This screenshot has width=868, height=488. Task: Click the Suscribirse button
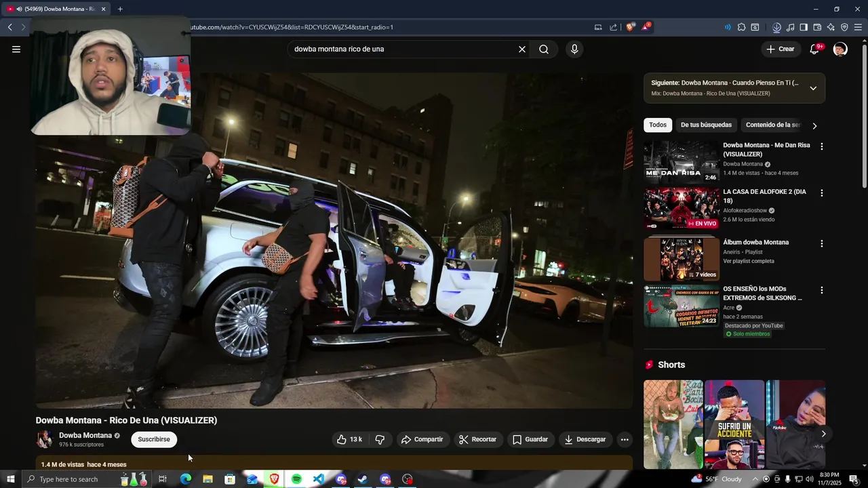154,439
